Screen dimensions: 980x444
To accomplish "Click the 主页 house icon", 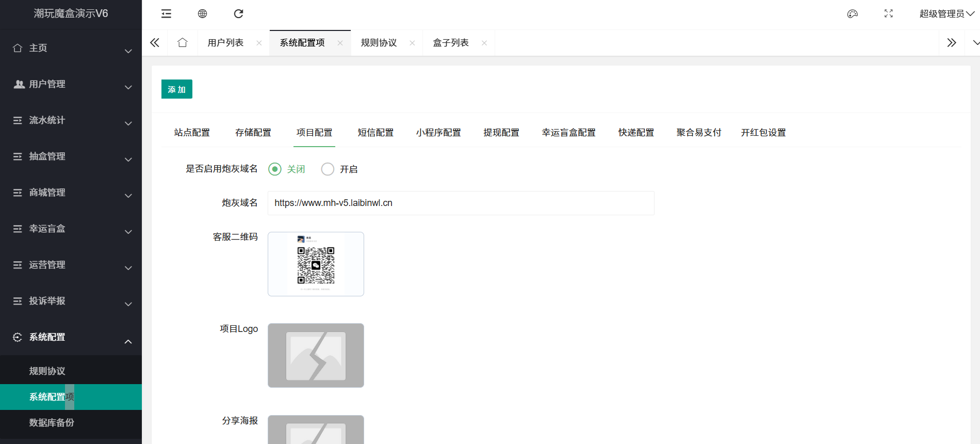I will pyautogui.click(x=18, y=48).
